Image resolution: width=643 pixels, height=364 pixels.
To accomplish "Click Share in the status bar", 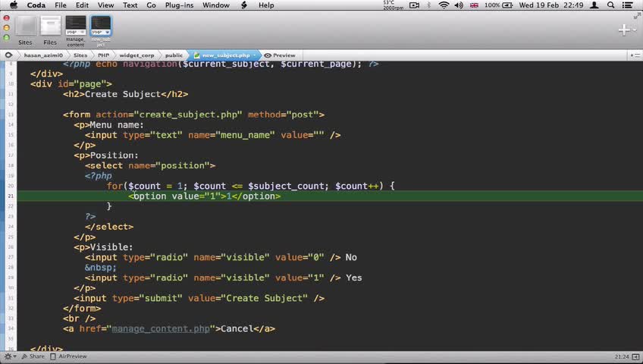I will point(33,356).
